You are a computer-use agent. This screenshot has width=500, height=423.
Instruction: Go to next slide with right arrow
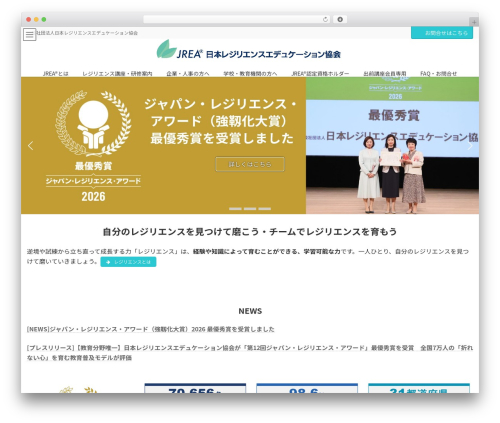(470, 146)
